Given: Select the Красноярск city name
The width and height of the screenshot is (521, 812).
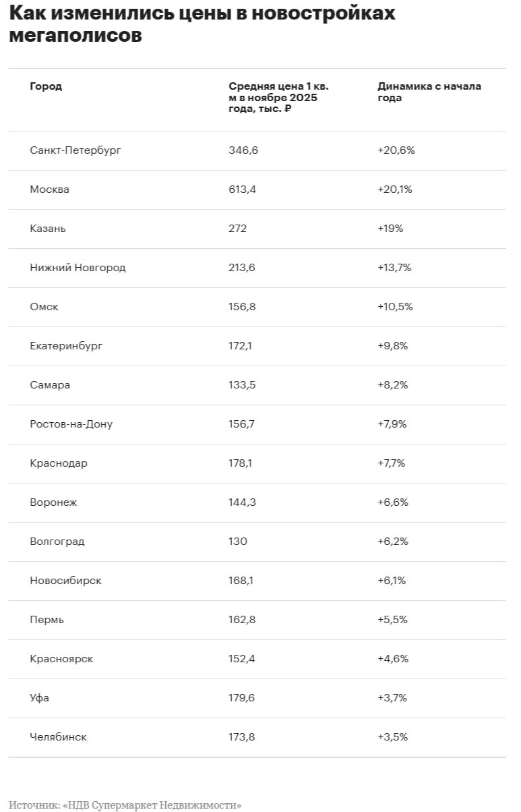Looking at the screenshot, I should [x=61, y=659].
